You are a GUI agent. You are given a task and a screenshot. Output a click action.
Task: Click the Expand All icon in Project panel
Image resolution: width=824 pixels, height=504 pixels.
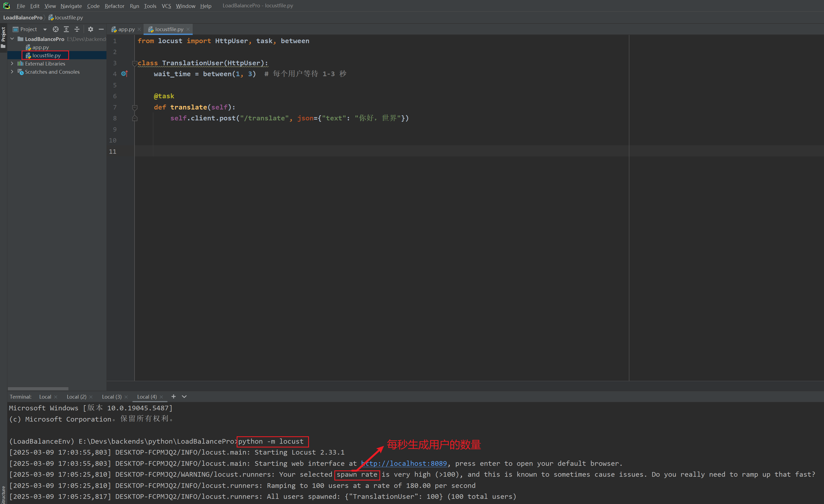point(66,29)
